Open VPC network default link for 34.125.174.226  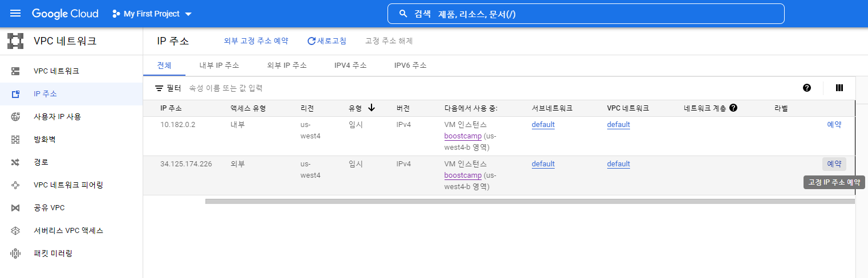pyautogui.click(x=619, y=164)
